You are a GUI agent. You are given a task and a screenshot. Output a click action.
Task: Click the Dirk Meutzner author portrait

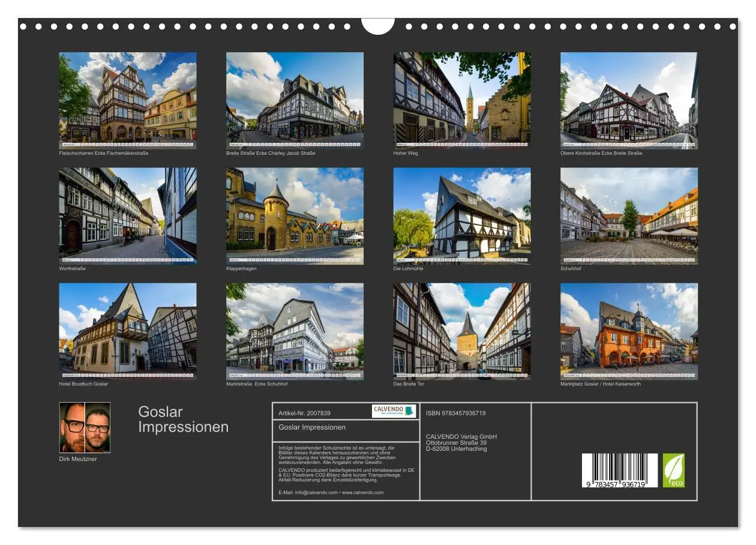coord(86,429)
